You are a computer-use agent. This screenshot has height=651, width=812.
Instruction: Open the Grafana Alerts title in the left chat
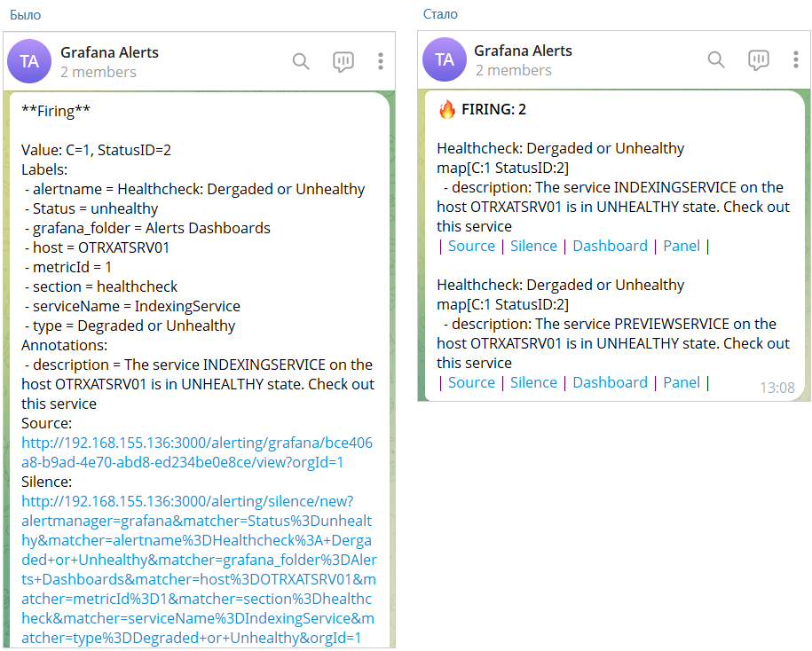pyautogui.click(x=109, y=53)
